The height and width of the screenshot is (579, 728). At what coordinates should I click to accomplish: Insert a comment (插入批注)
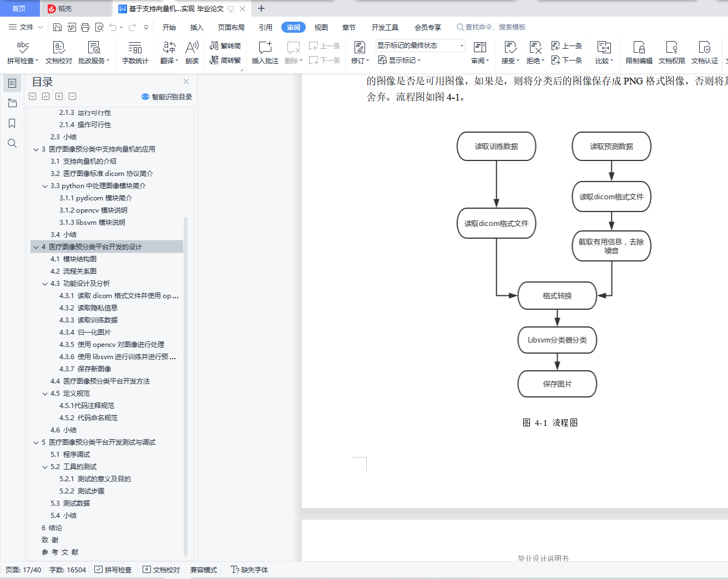(265, 52)
